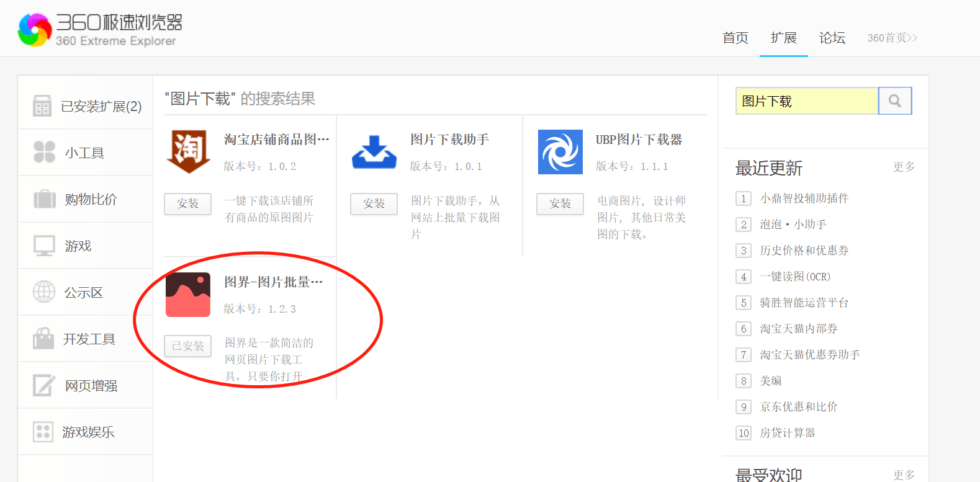Open the 已安装扩展 sidebar icon
This screenshot has height=482, width=980.
[x=42, y=106]
